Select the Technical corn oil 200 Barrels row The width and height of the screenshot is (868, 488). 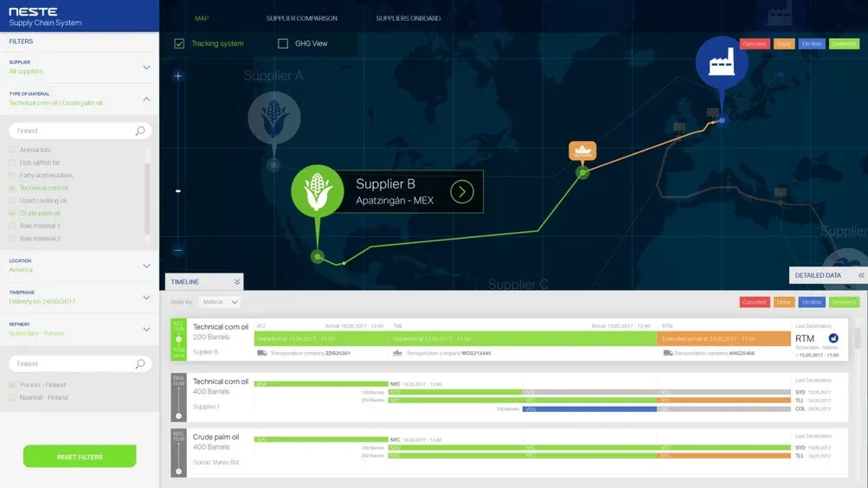(509, 339)
